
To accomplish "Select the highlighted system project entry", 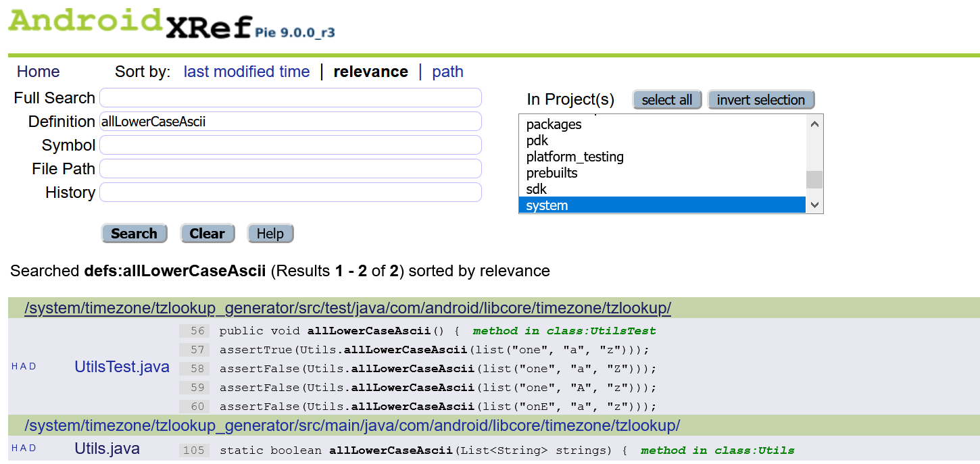I will [662, 205].
